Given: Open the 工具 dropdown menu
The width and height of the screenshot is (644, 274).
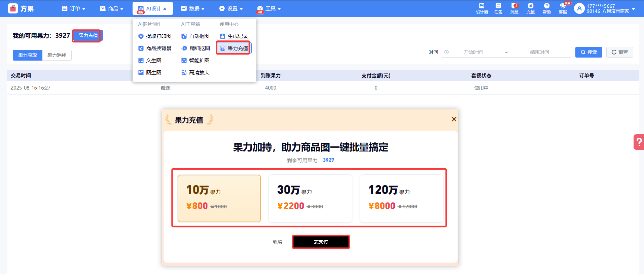Looking at the screenshot, I should tap(269, 8).
